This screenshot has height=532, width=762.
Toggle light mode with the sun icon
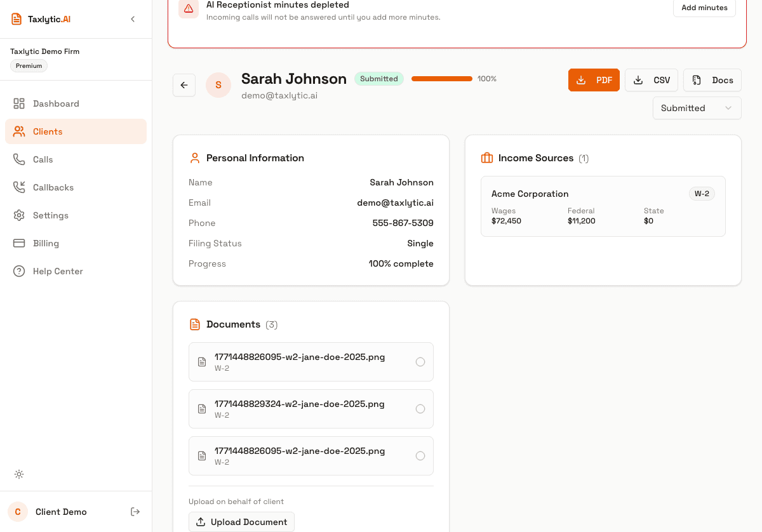point(19,474)
